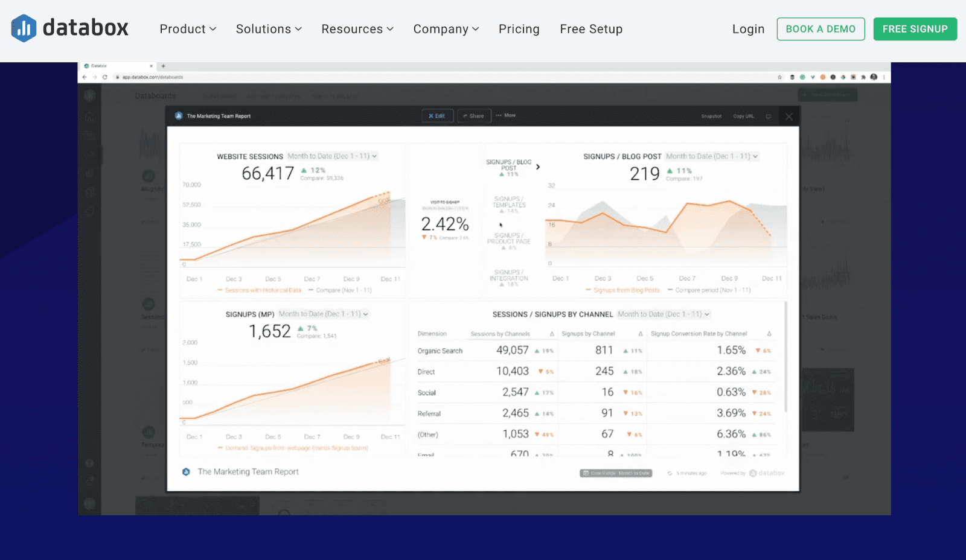966x560 pixels.
Task: Toggle Compare (Nov 1 - 11) legend in Sessions chart
Action: (x=340, y=290)
